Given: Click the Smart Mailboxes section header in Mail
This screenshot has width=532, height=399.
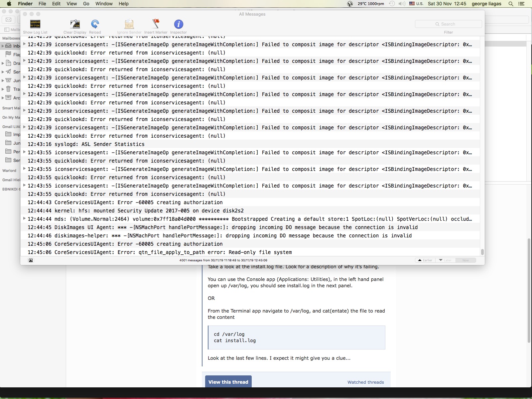Looking at the screenshot, I should pos(11,108).
